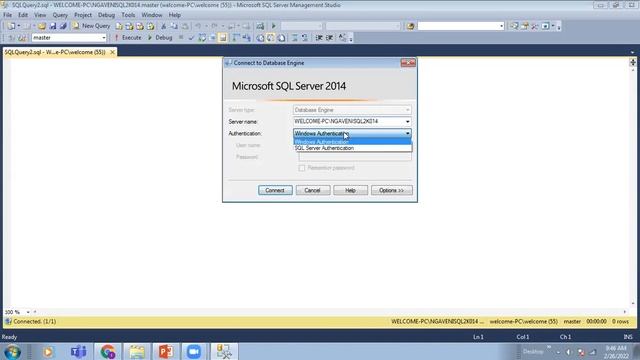Click the Options >> button
The height and width of the screenshot is (360, 640).
[391, 190]
